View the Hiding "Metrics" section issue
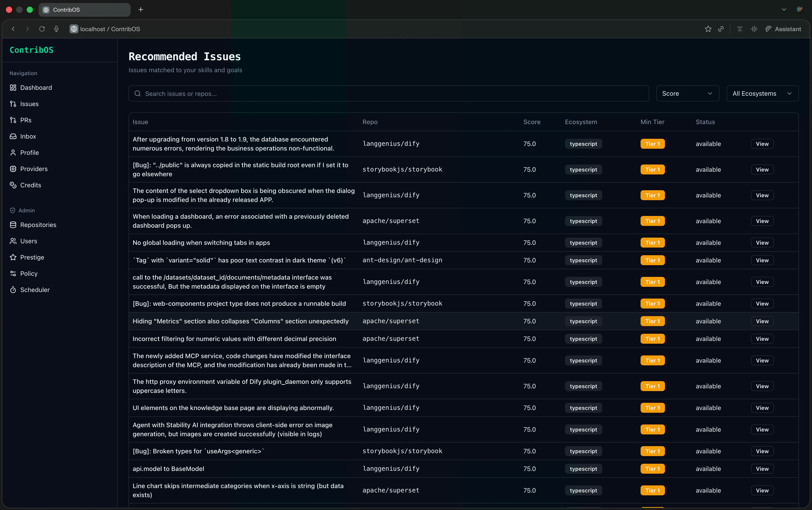 click(762, 321)
